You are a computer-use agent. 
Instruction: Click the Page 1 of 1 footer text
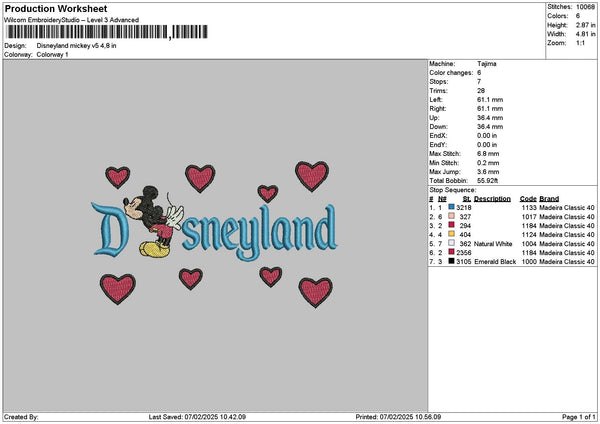579,417
